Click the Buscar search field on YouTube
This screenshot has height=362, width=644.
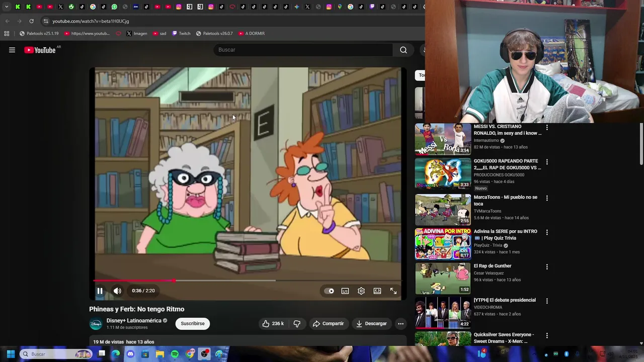[303, 50]
